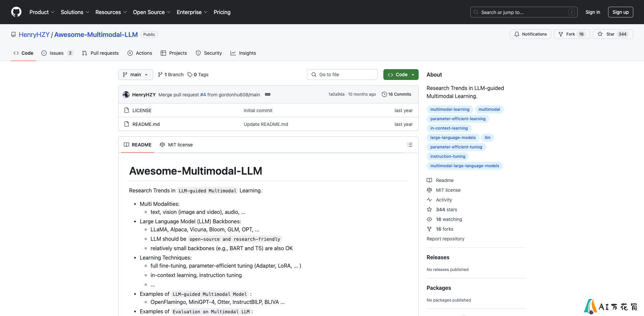Click the parameter-efficient-tuning topic tag
This screenshot has height=316, width=644.
coord(456,147)
